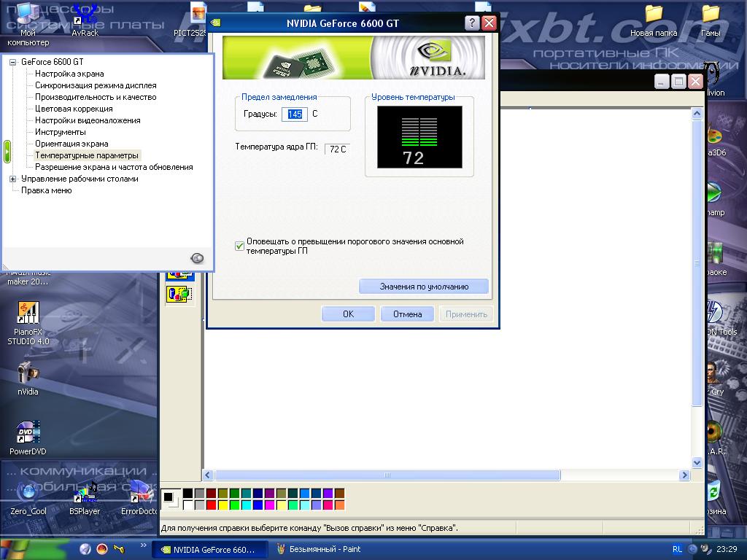Collapse the GeForce 6600 GT tree node
The height and width of the screenshot is (560, 747).
click(13, 62)
